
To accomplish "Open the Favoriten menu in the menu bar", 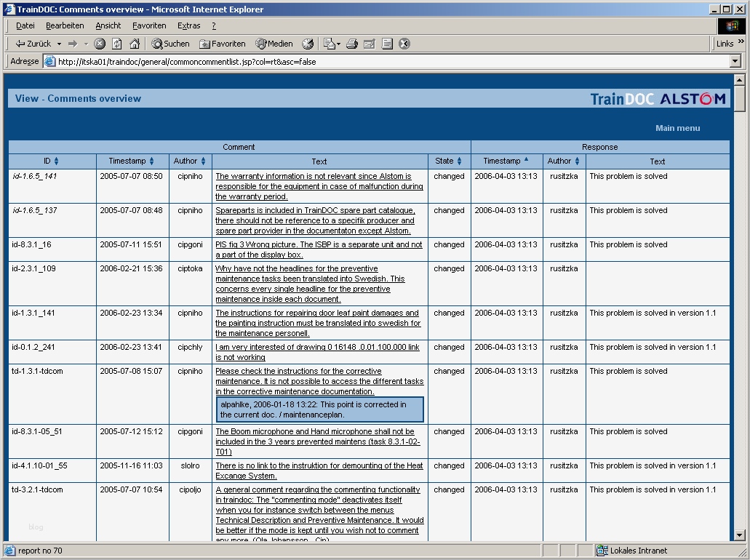I will point(149,26).
